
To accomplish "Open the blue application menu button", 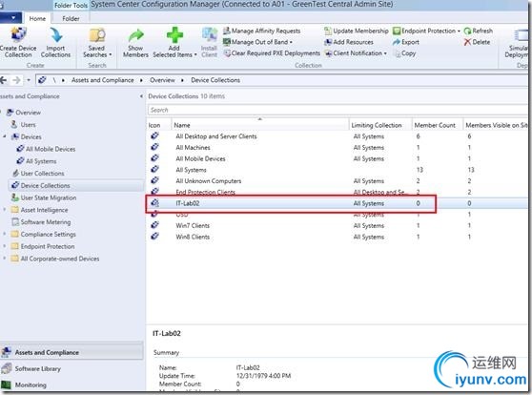I will [10, 18].
